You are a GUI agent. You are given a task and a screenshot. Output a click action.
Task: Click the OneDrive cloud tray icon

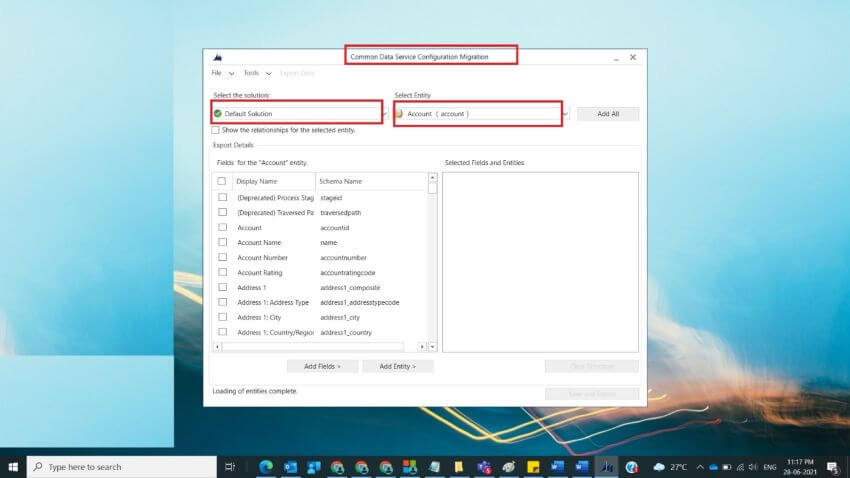click(713, 467)
